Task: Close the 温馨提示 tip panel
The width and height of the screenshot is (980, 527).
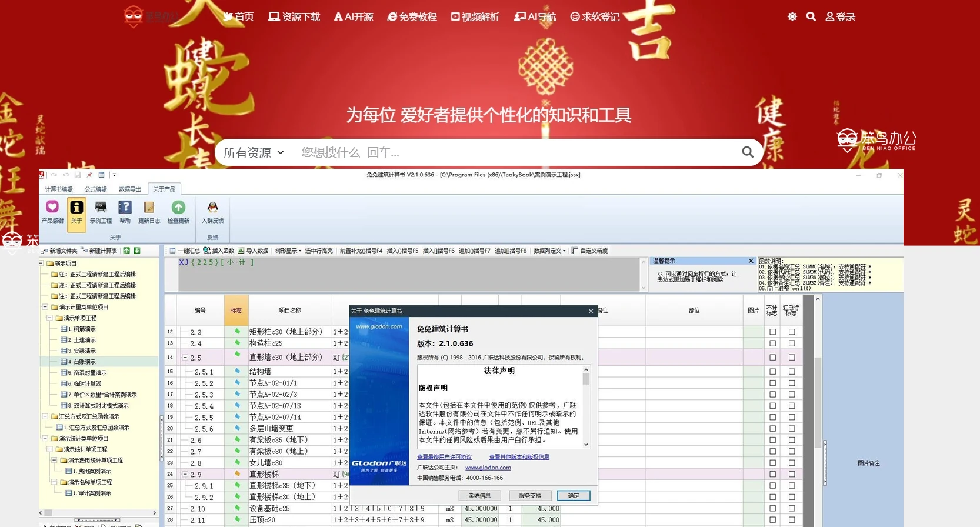Action: [x=751, y=261]
